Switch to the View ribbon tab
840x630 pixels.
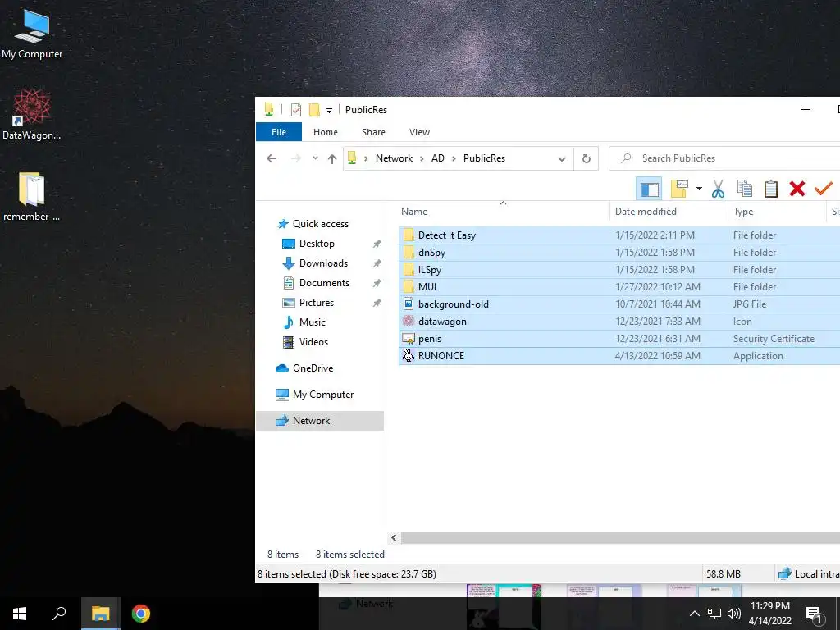[x=419, y=132]
